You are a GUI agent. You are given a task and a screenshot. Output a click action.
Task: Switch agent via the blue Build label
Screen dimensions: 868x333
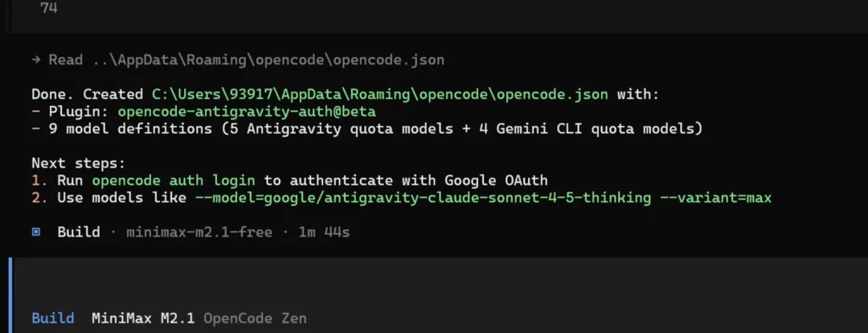tap(52, 318)
